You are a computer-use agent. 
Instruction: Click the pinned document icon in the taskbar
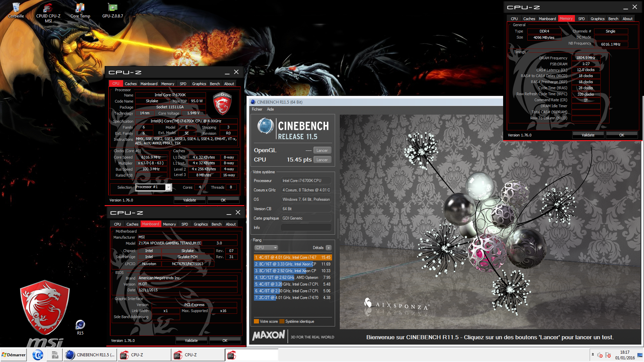point(55,355)
